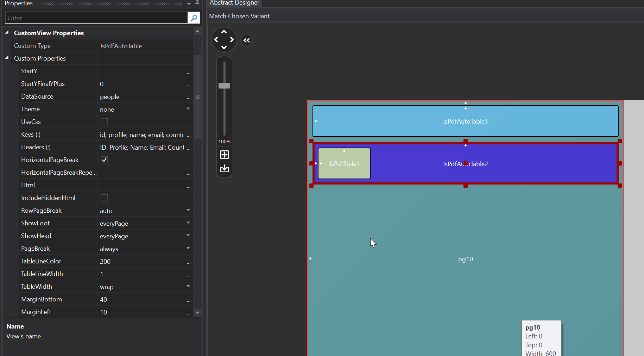Click the filter search magnifier icon
Screen dimensions: 644x356
pyautogui.click(x=194, y=18)
